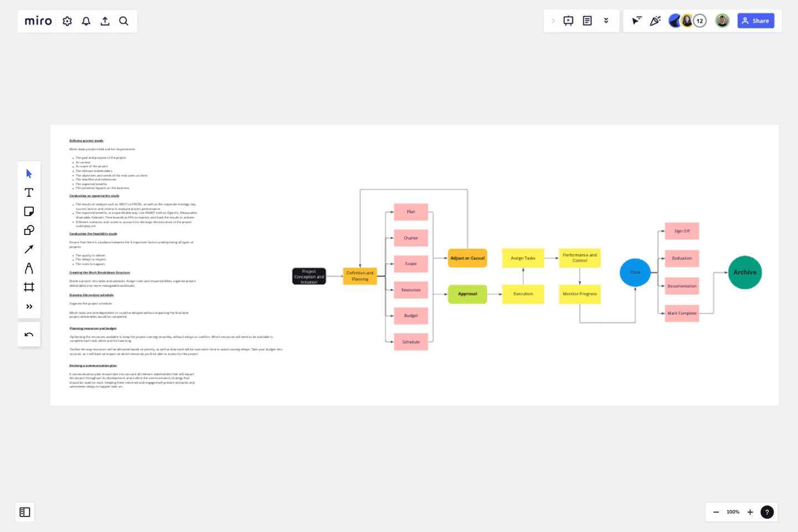Collapse the top-right toolbar

(606, 20)
